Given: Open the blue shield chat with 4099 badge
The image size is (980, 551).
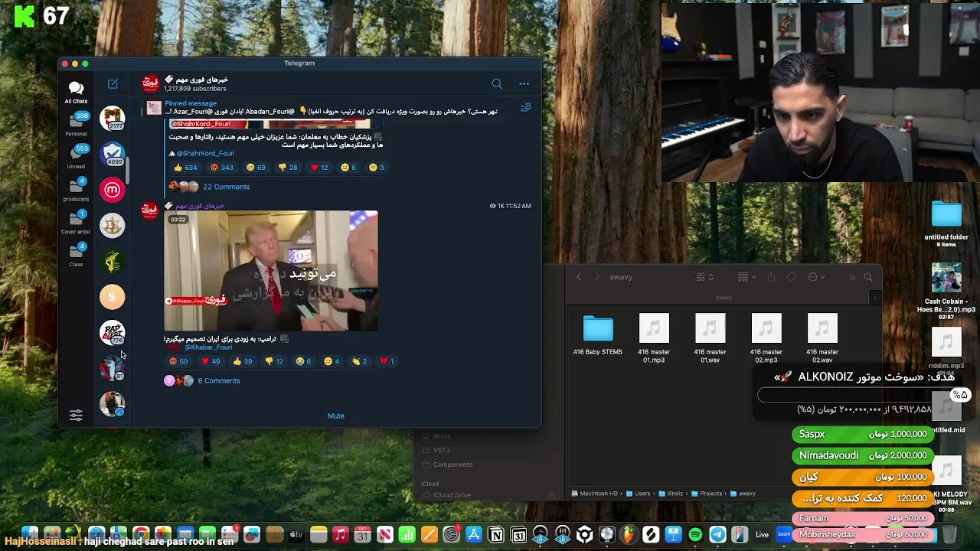Looking at the screenshot, I should (113, 154).
